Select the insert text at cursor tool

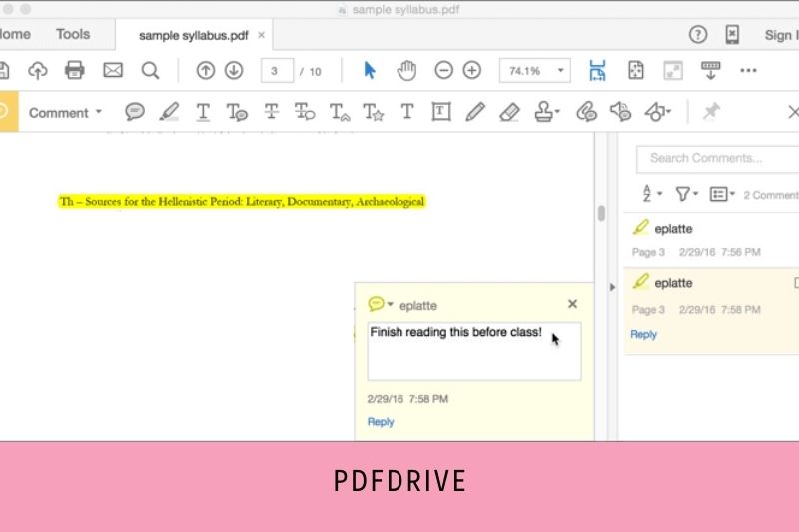pos(340,112)
